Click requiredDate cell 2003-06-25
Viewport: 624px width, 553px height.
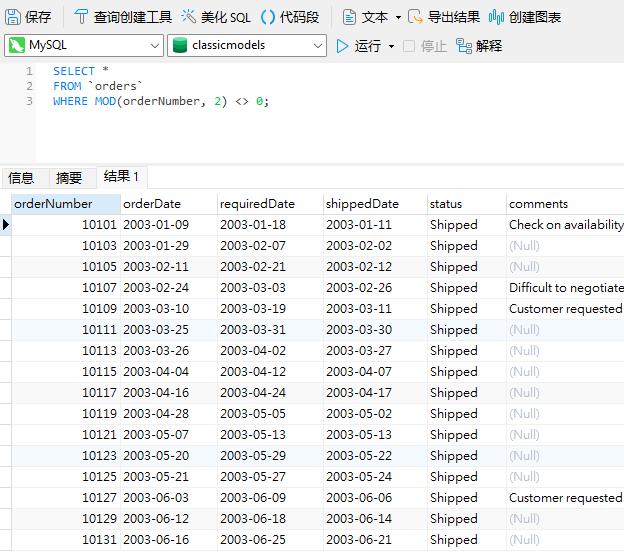[x=271, y=540]
